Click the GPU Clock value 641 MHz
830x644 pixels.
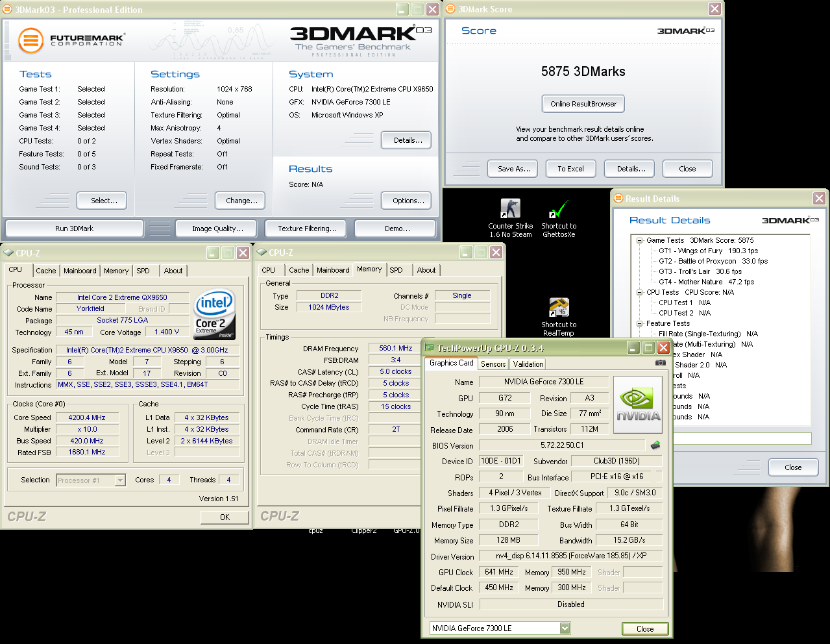499,572
